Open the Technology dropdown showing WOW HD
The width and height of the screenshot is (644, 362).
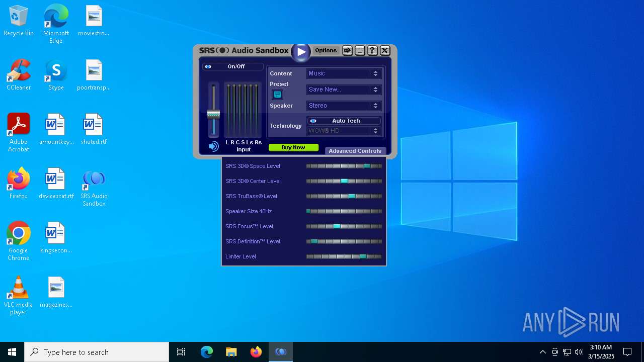(x=344, y=131)
